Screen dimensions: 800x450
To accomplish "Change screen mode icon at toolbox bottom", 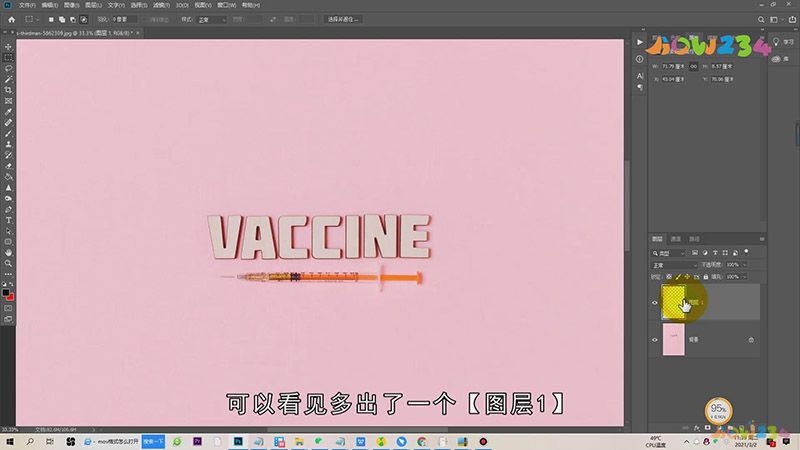I will click(x=8, y=319).
